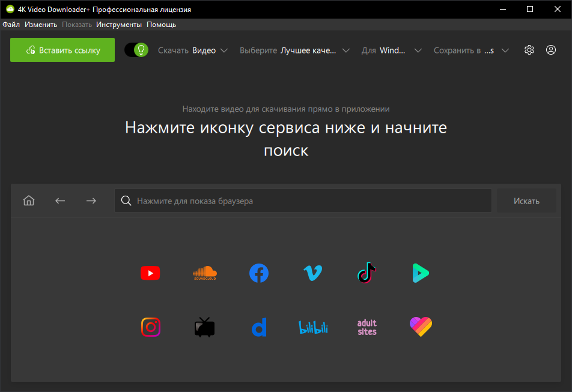Open the Likee heart service icon
Image resolution: width=572 pixels, height=392 pixels.
pyautogui.click(x=421, y=327)
